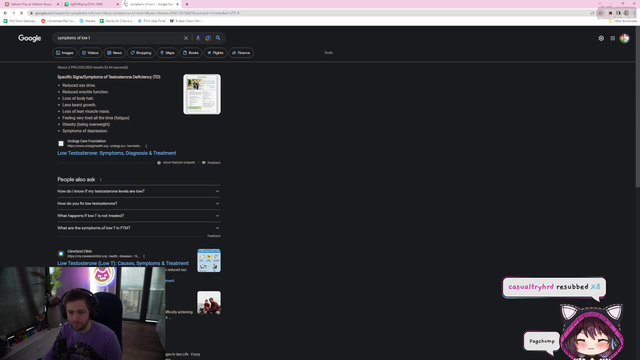Share this page from the address bar
The height and width of the screenshot is (360, 640).
592,13
